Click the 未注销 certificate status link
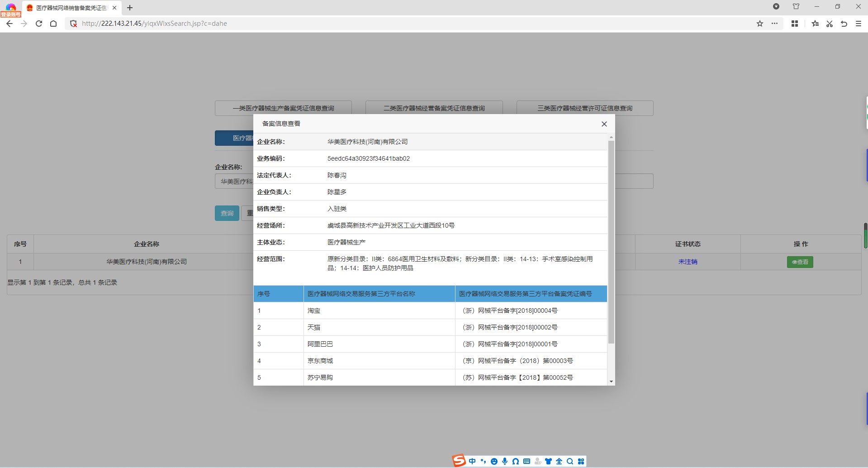Viewport: 868px width, 468px height. coord(688,262)
